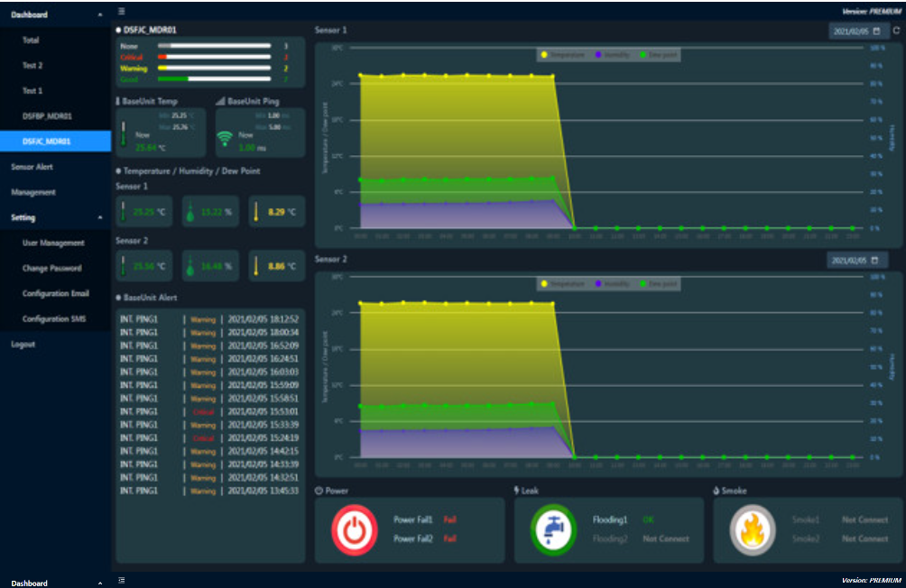Screen dimensions: 906x588
Task: Toggle Temperature series in Sensor 1 legend
Action: coord(564,55)
